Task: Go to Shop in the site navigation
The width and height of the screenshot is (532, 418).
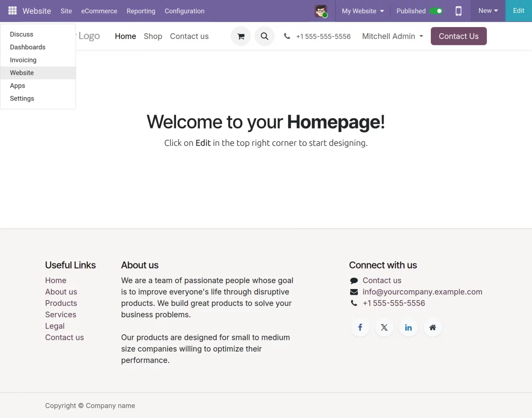Action: click(153, 36)
